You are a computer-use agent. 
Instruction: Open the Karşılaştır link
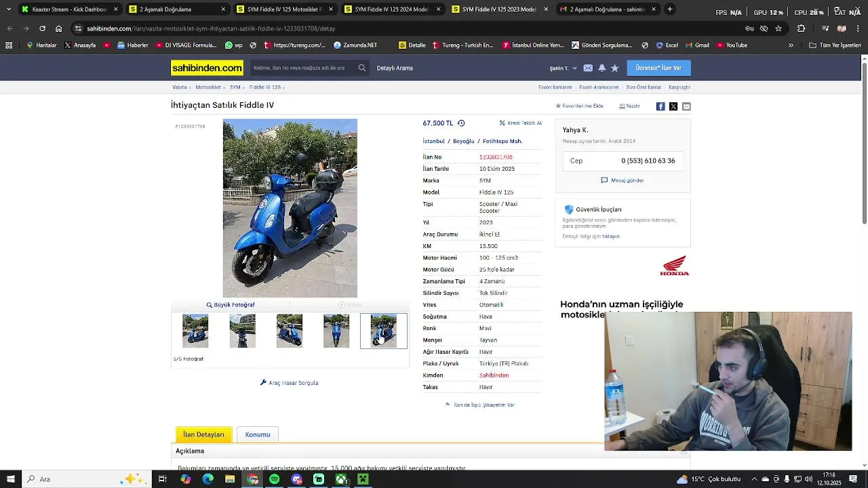pyautogui.click(x=679, y=87)
